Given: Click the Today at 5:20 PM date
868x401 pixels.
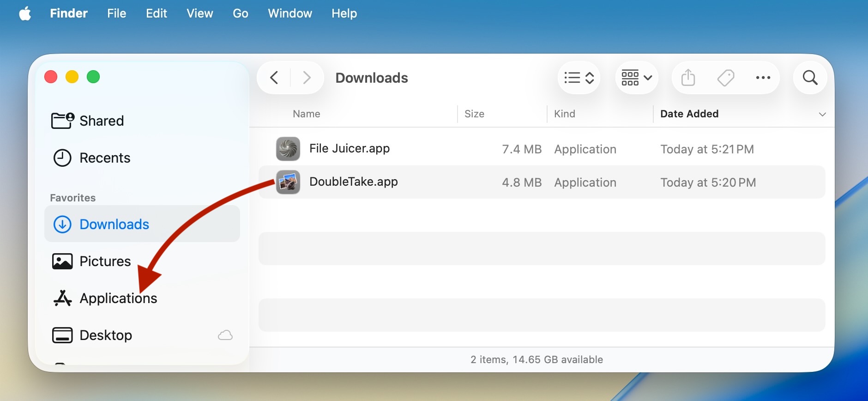Looking at the screenshot, I should point(708,182).
